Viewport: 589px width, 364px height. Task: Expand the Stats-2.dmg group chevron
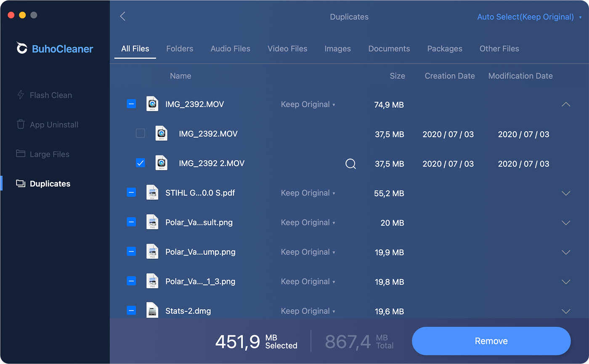tap(566, 311)
